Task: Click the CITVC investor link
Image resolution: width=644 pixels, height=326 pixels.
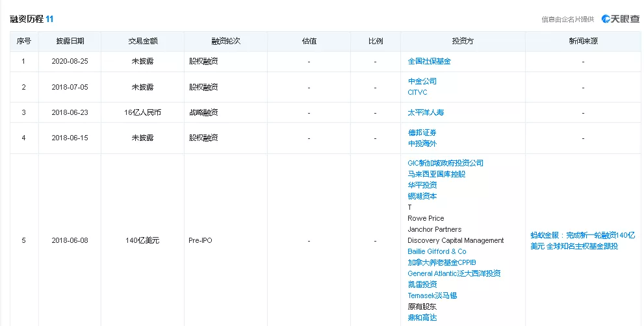Action: 417,92
